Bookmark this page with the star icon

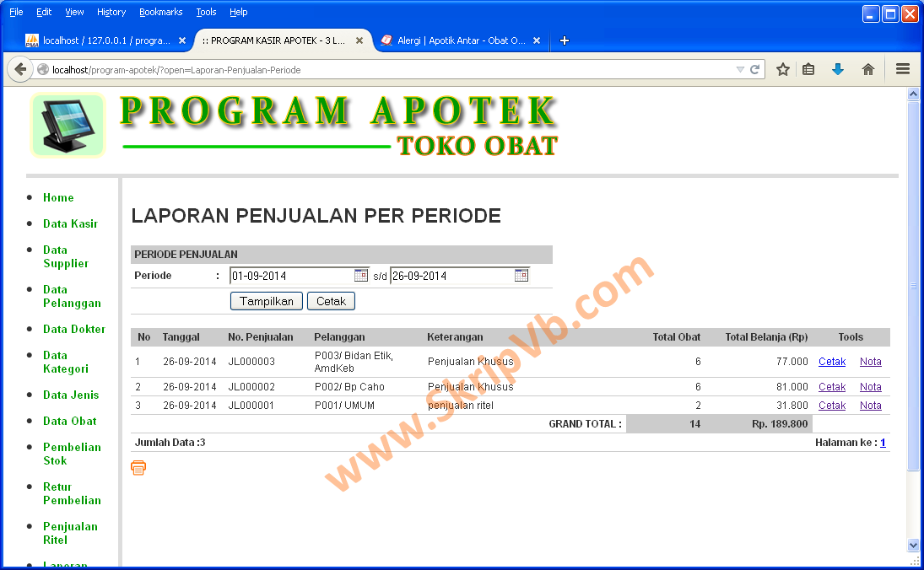(x=782, y=69)
